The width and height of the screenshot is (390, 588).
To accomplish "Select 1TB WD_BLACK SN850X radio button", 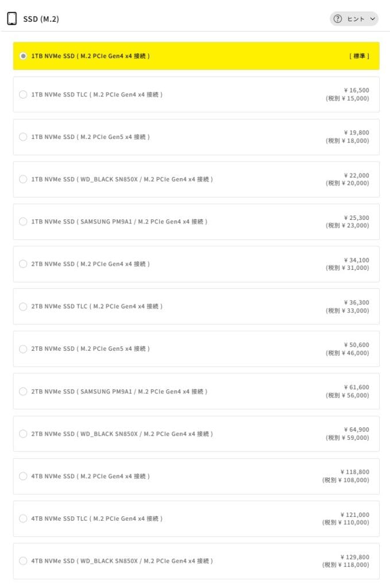I will tap(23, 179).
